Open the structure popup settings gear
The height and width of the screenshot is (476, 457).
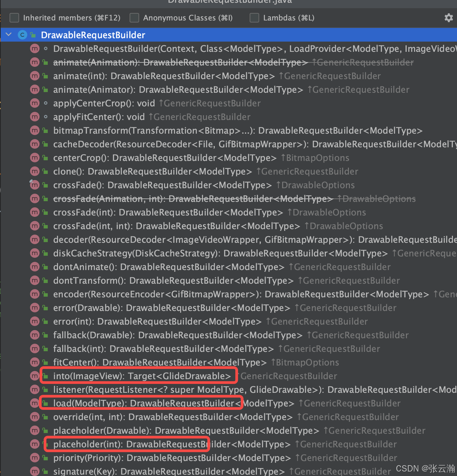click(448, 17)
